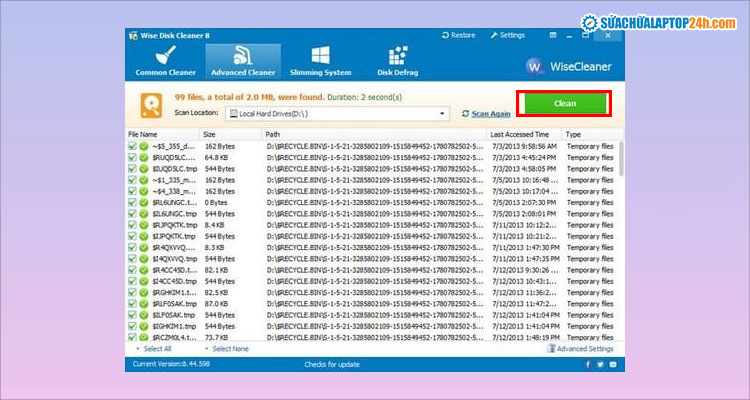
Task: Click the Select None link
Action: click(x=229, y=349)
